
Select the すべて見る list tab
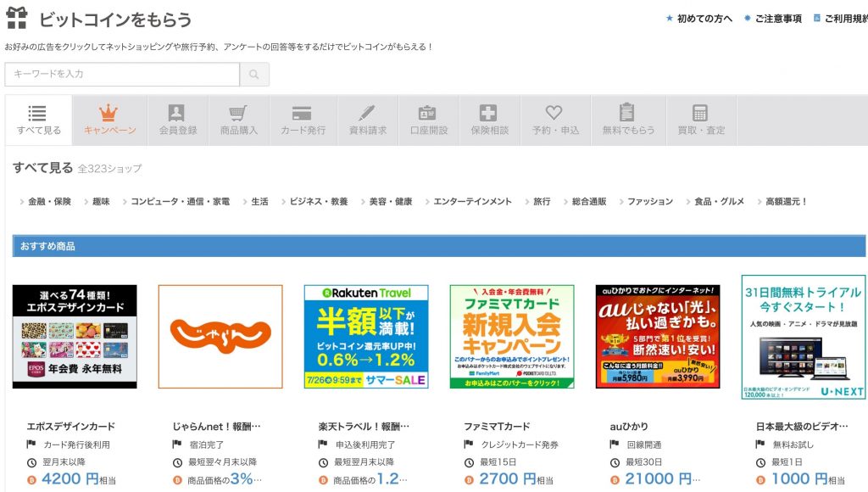pyautogui.click(x=39, y=120)
